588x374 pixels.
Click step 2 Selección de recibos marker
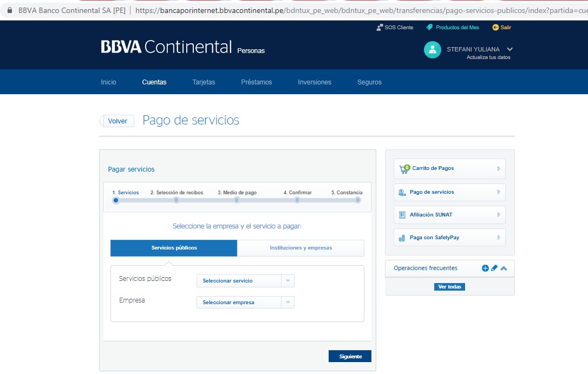[x=177, y=200]
